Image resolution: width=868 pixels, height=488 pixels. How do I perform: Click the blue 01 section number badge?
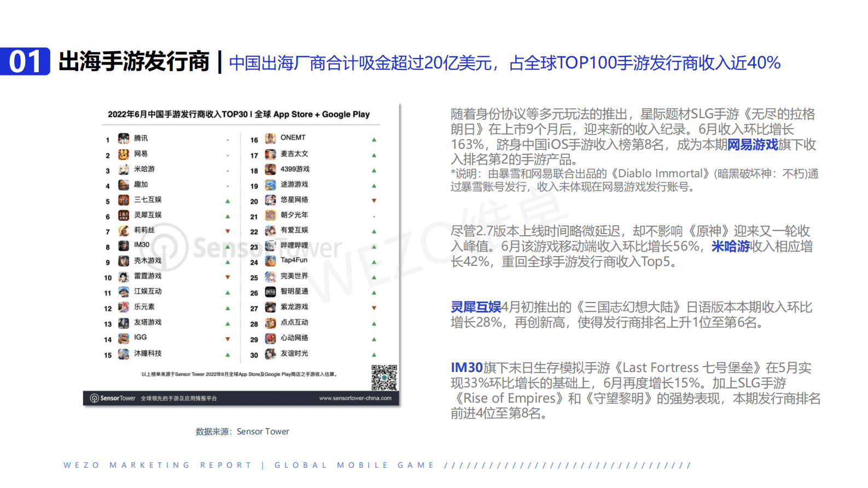25,61
